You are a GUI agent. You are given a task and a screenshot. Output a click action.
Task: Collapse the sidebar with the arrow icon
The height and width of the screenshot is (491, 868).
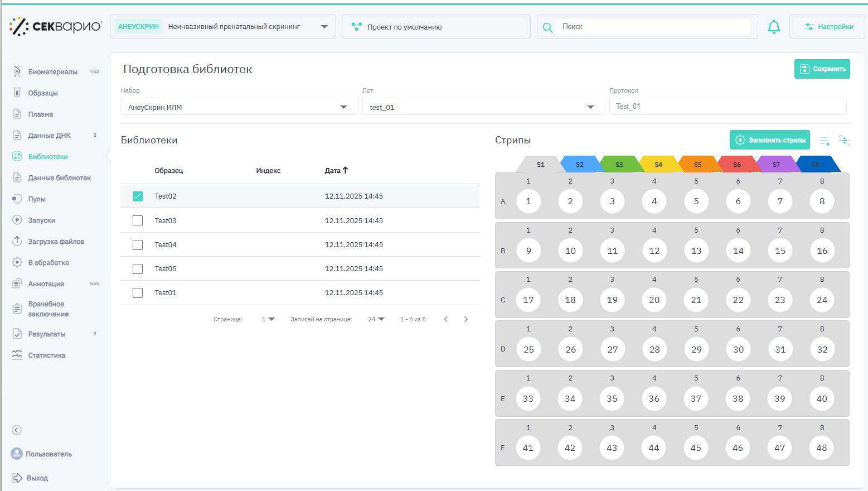coord(17,430)
